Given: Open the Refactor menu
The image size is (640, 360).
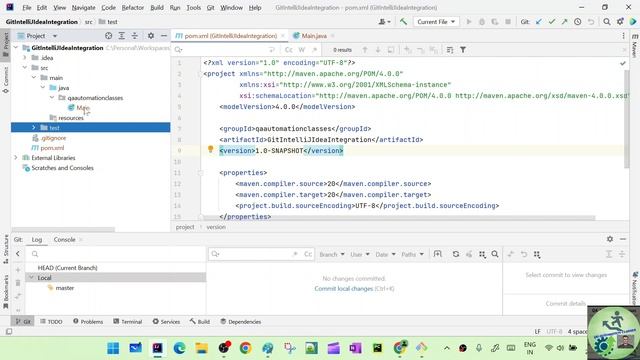Looking at the screenshot, I should (x=133, y=7).
